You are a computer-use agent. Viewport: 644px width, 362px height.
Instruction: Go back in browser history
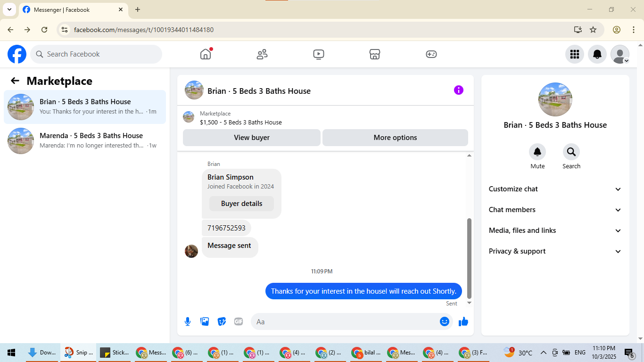10,30
